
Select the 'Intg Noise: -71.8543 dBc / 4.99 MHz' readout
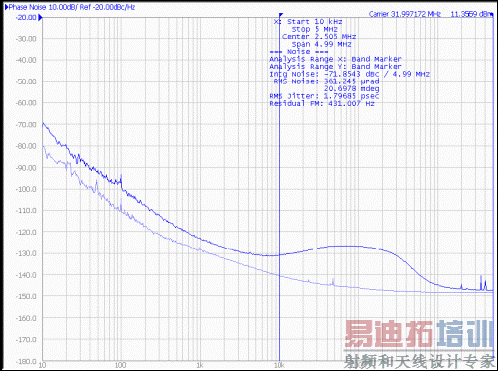coord(350,74)
